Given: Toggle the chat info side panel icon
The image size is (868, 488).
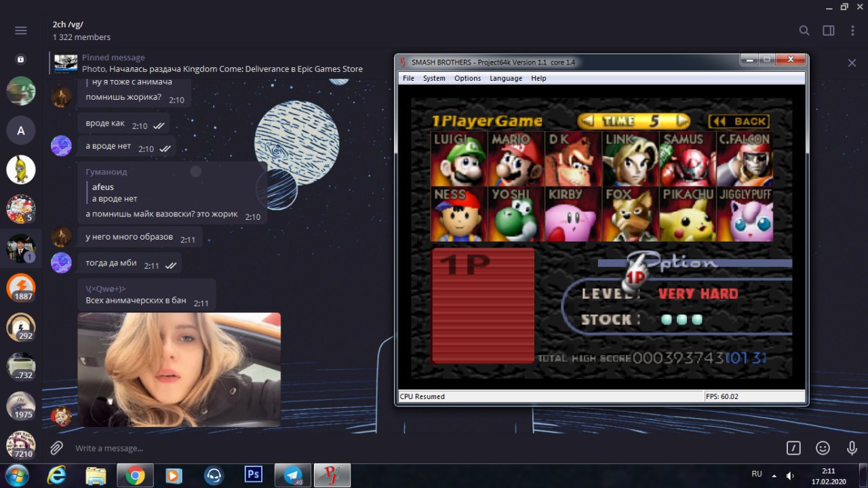Looking at the screenshot, I should pos(829,31).
